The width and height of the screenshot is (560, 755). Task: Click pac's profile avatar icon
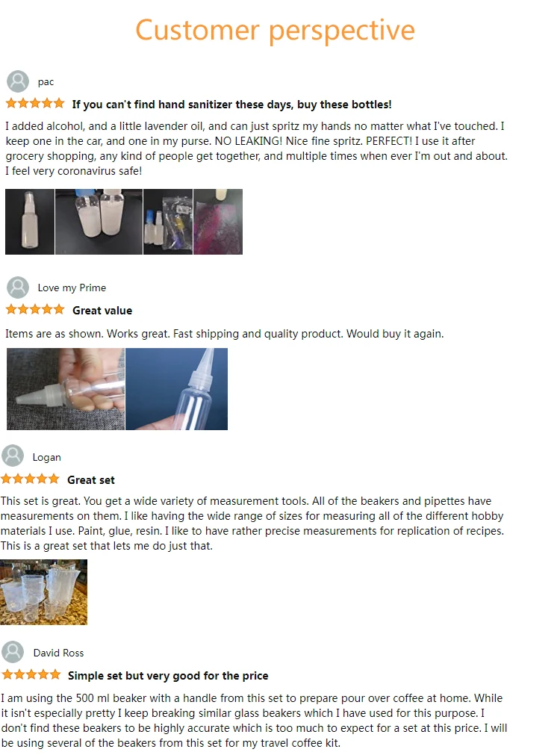click(18, 81)
